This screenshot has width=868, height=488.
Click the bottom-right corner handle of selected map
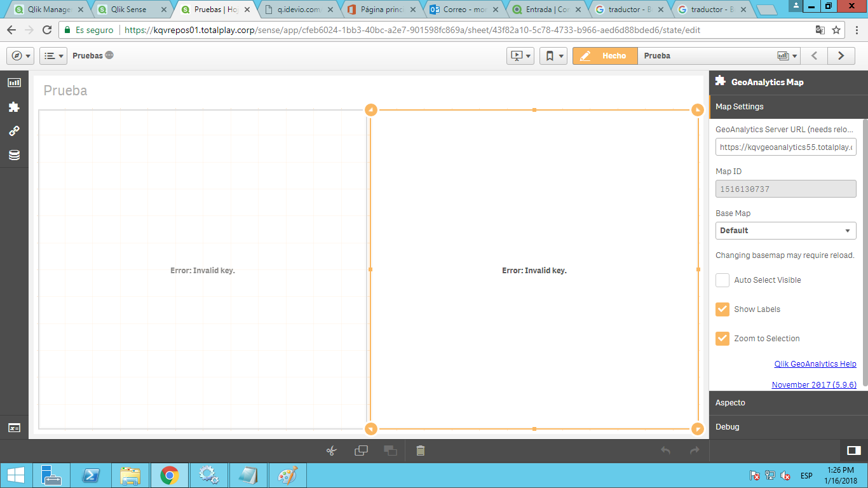click(698, 429)
